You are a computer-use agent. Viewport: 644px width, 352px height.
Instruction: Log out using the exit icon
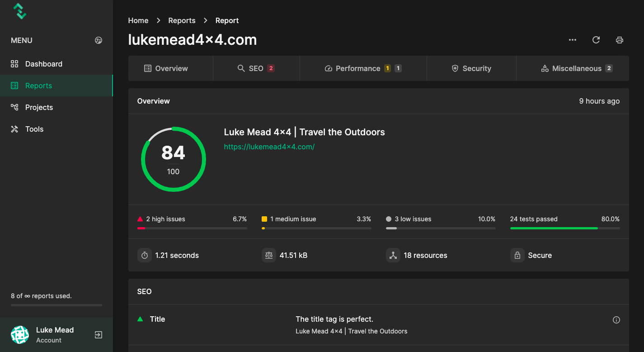pos(99,335)
